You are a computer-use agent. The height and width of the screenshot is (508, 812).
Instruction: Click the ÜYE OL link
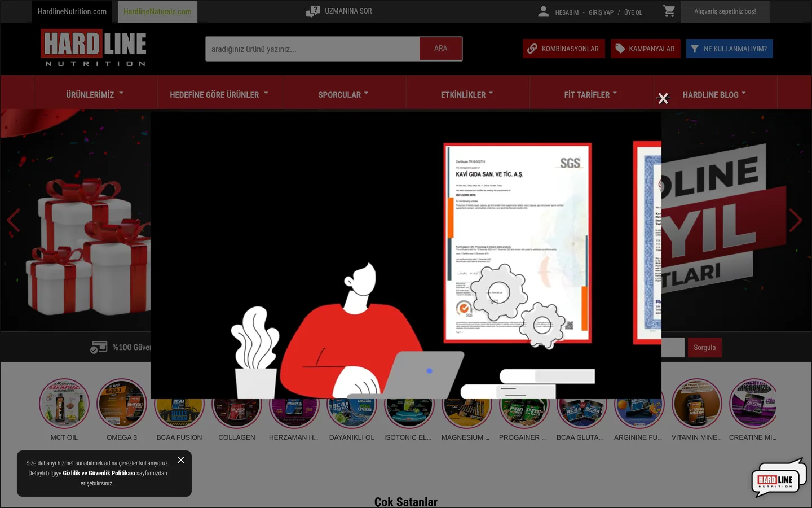point(633,12)
